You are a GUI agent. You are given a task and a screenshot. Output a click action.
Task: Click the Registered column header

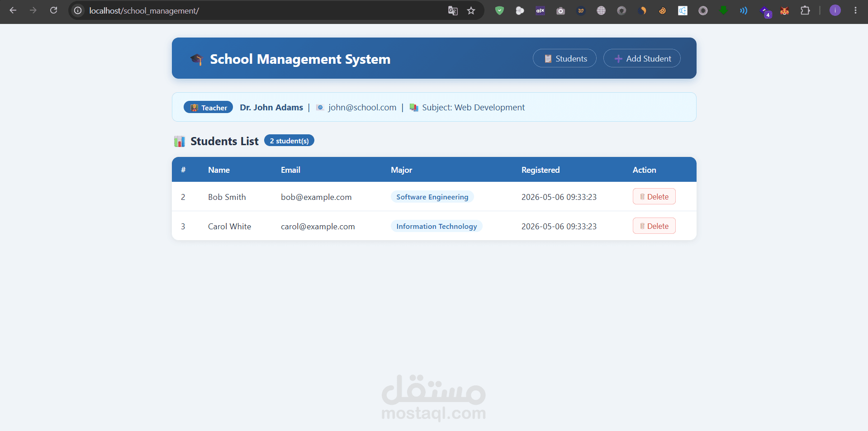tap(541, 170)
